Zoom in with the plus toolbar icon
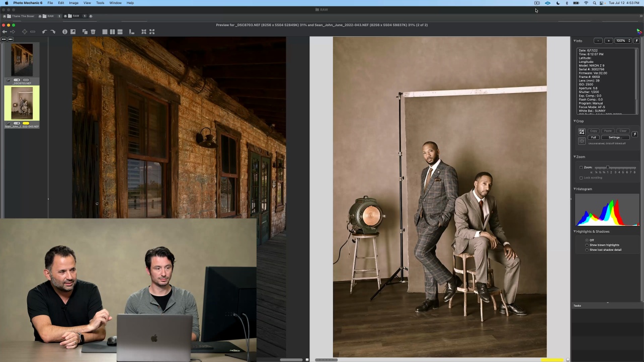This screenshot has width=644, height=362. (24, 32)
